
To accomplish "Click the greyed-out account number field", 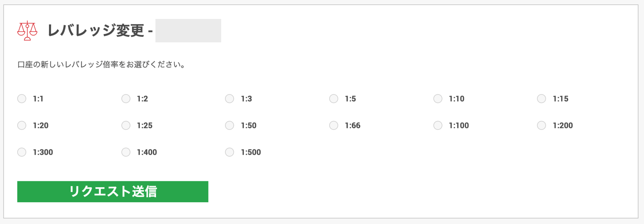I will [x=188, y=31].
